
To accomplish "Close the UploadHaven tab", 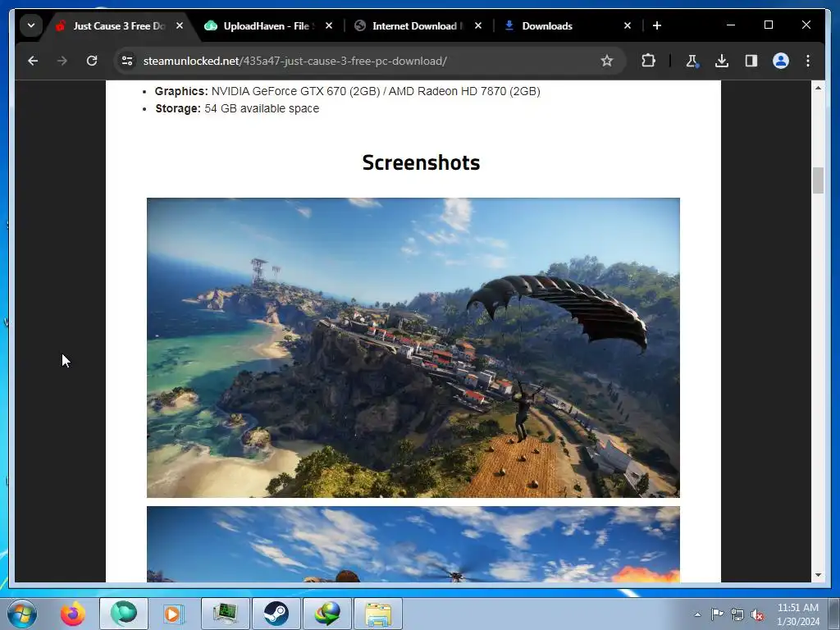I will (x=329, y=25).
